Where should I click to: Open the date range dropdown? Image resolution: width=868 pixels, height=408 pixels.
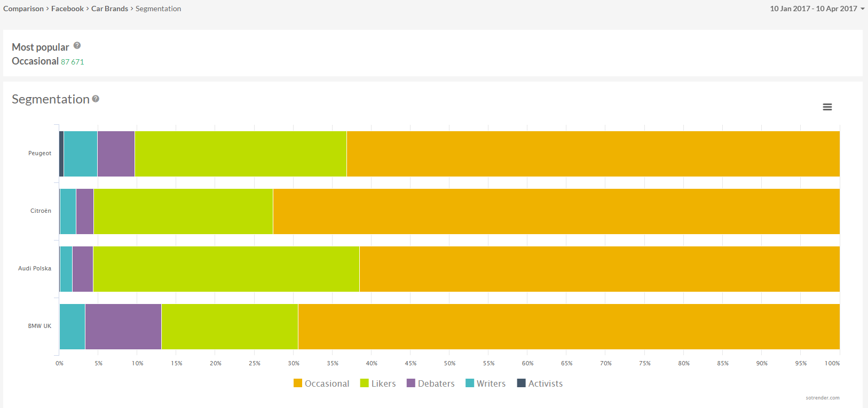(x=817, y=9)
